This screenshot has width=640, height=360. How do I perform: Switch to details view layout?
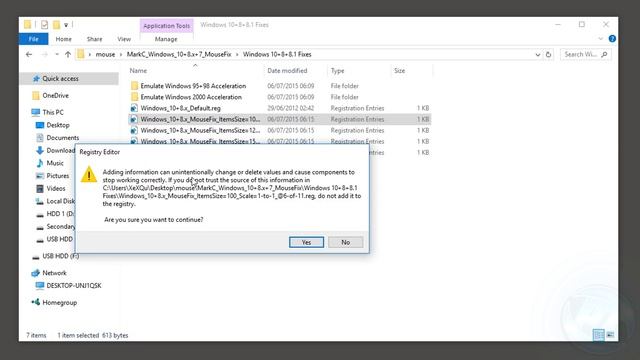click(x=599, y=335)
